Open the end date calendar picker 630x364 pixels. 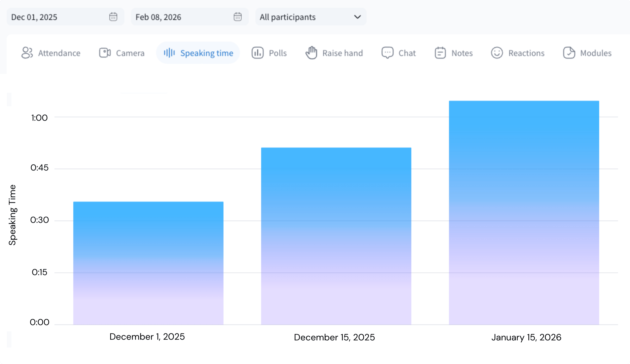click(238, 17)
